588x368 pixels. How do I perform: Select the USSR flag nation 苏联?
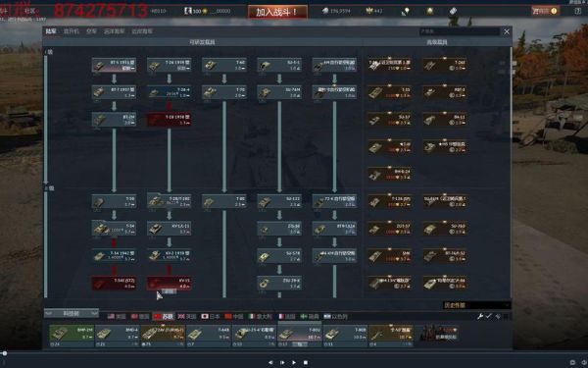pyautogui.click(x=164, y=316)
